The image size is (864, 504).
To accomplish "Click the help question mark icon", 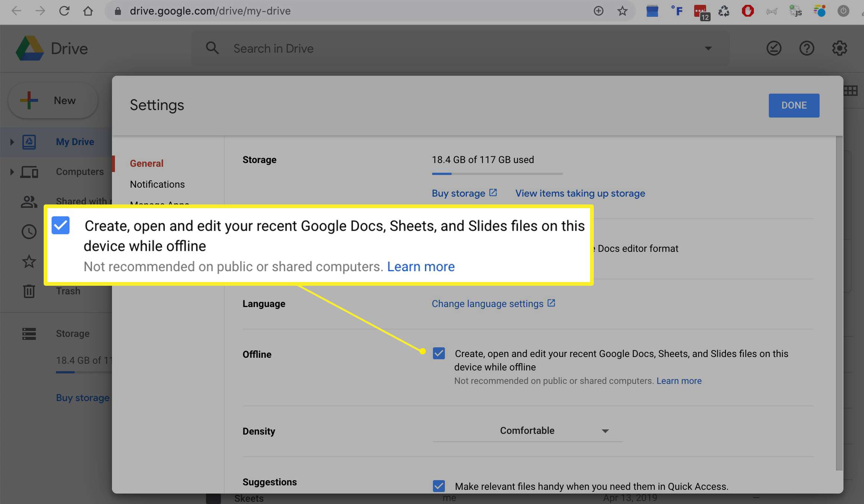I will 807,48.
